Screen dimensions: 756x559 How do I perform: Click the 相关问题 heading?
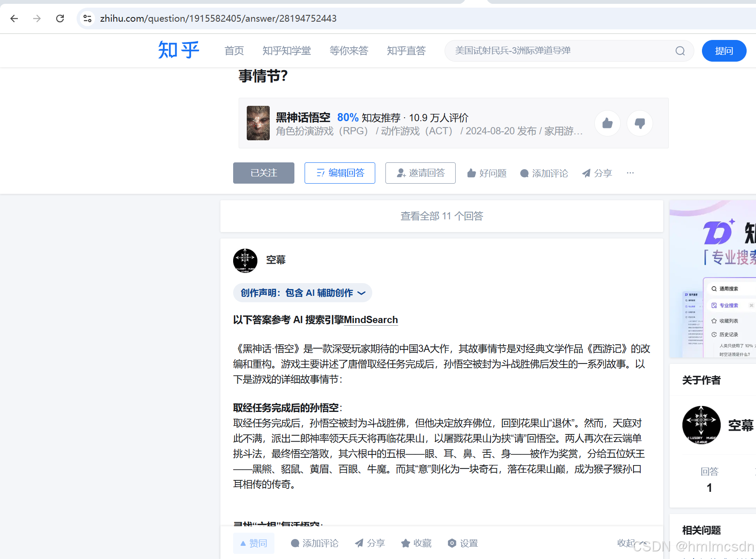pos(701,530)
